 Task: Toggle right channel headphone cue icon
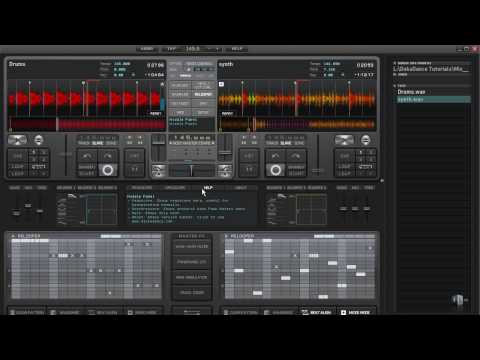[x=225, y=171]
